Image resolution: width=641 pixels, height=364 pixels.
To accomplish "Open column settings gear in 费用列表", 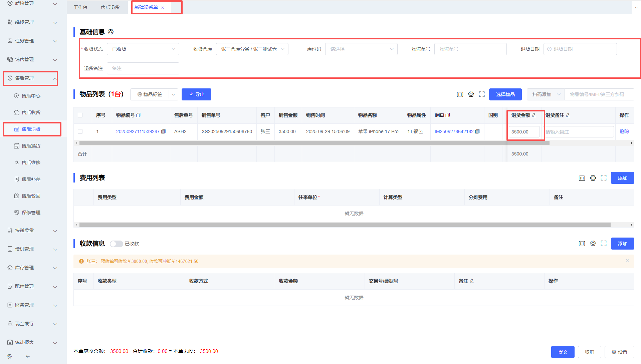I will (x=593, y=178).
